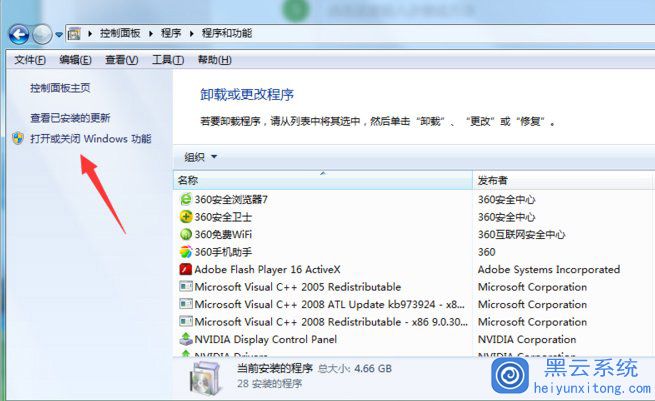Click the Control Panel icon in address bar
The height and width of the screenshot is (401, 655).
[x=74, y=33]
